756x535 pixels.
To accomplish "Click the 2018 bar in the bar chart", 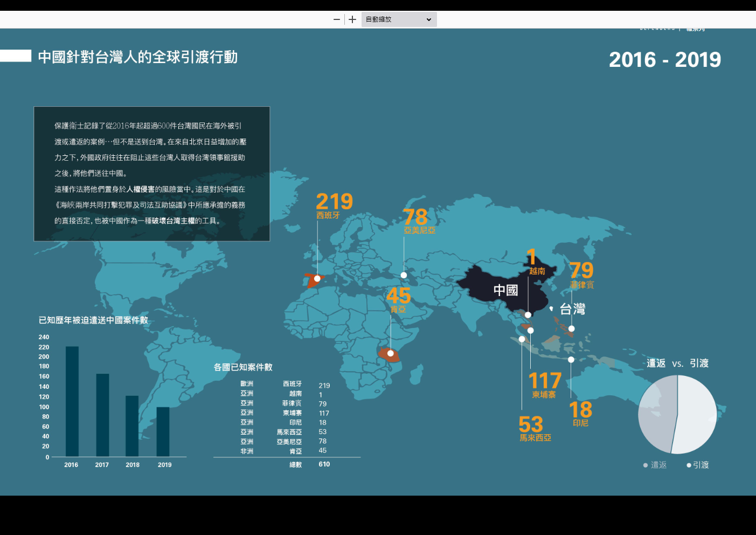I will tap(132, 426).
